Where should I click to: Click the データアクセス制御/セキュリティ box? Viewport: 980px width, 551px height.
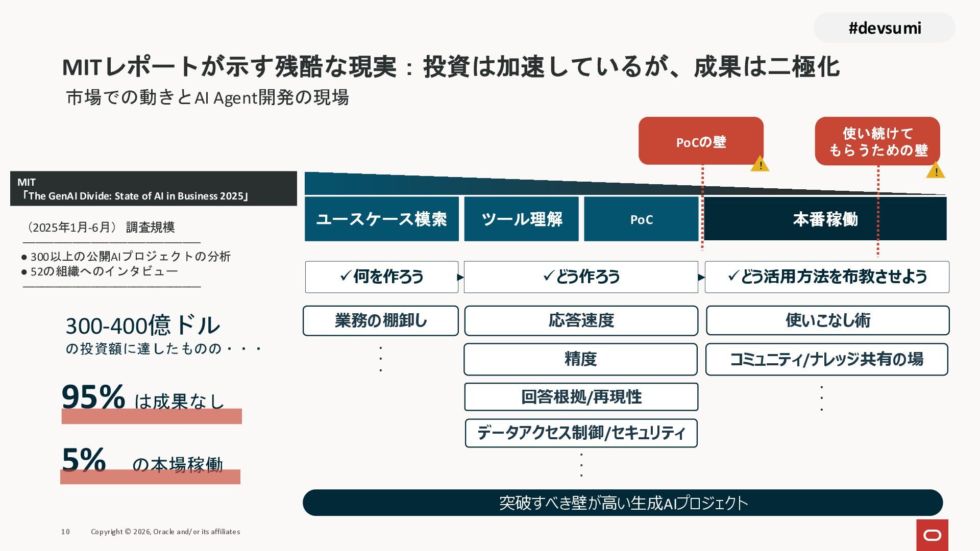point(581,433)
